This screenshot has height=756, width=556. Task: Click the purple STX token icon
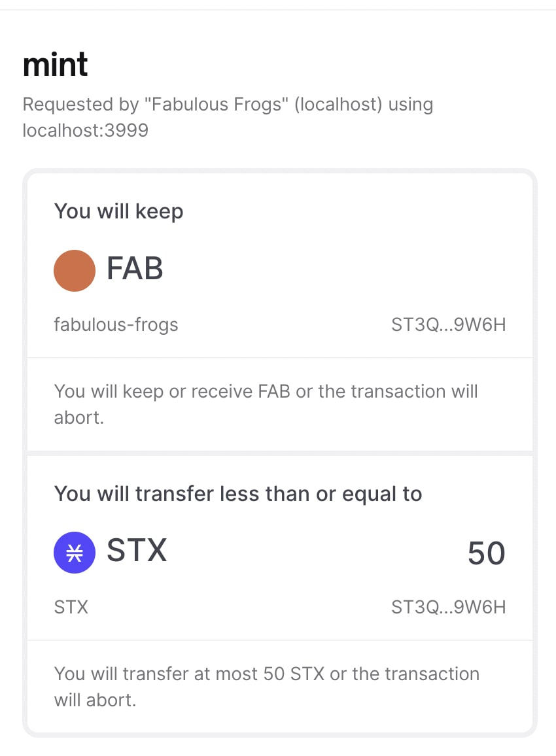[75, 553]
